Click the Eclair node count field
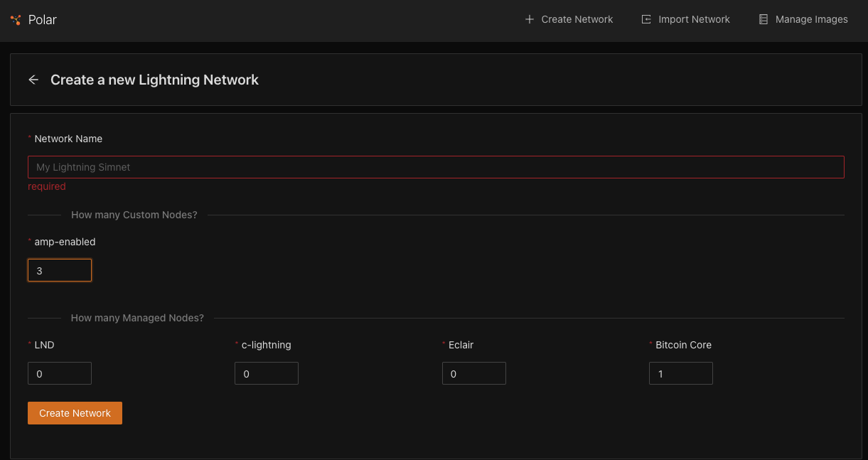Screen dimensions: 868x460 tap(474, 373)
